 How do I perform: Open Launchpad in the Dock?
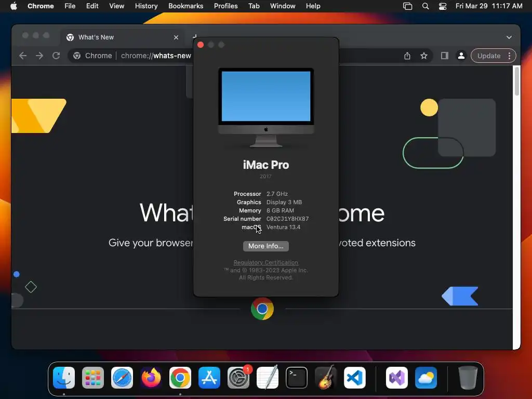93,378
